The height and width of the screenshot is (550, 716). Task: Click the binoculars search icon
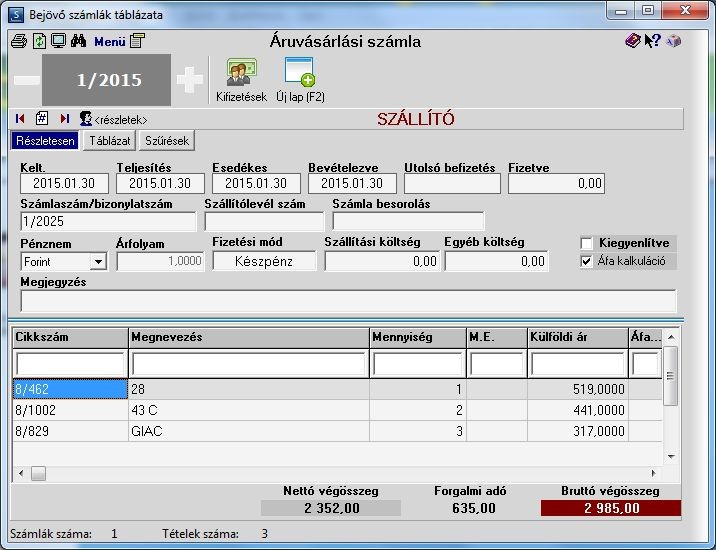(79, 41)
